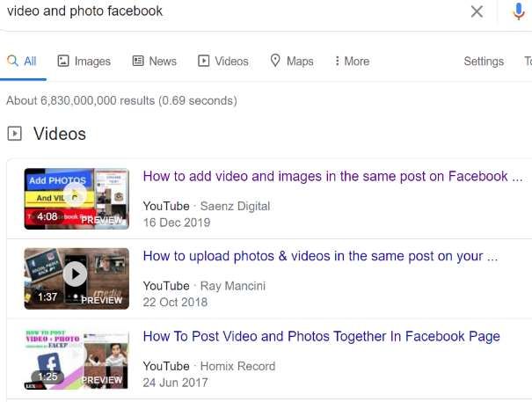532x402 pixels.
Task: Click inside the search field text
Action: 84,11
